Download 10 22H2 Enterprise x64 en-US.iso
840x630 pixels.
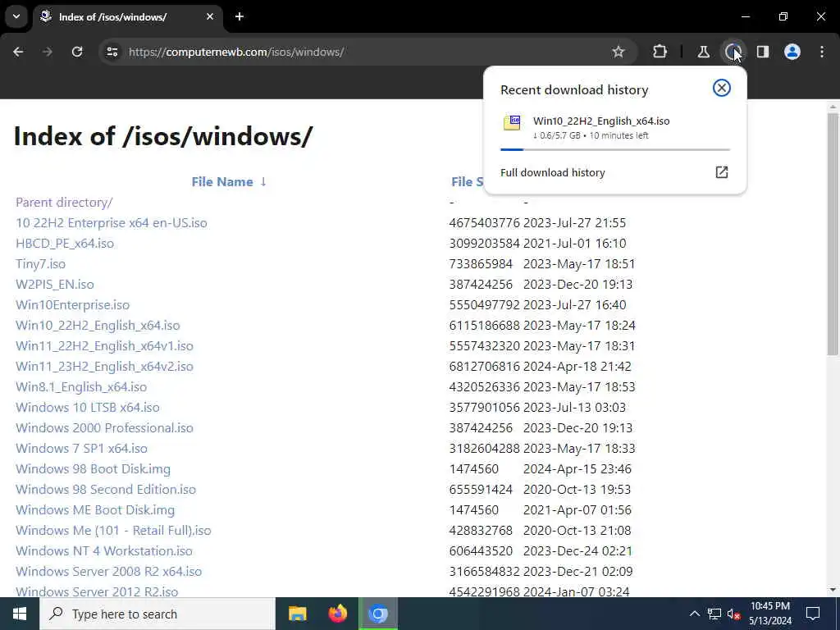point(112,223)
